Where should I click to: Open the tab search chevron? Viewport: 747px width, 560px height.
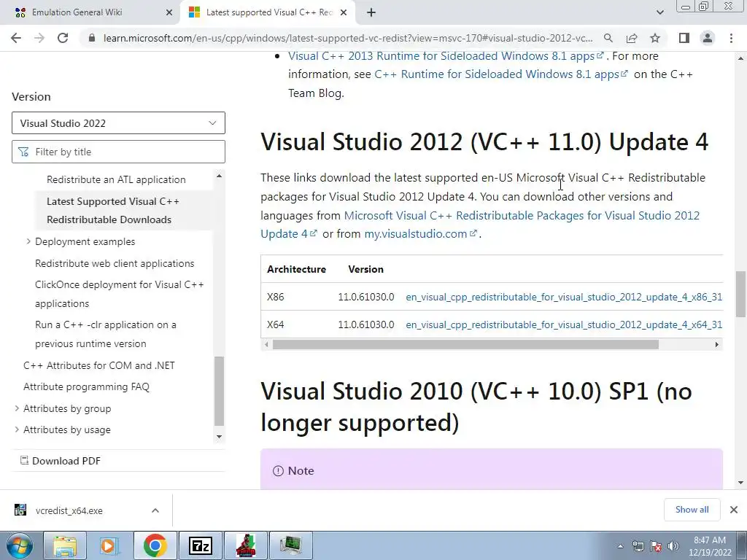(659, 13)
